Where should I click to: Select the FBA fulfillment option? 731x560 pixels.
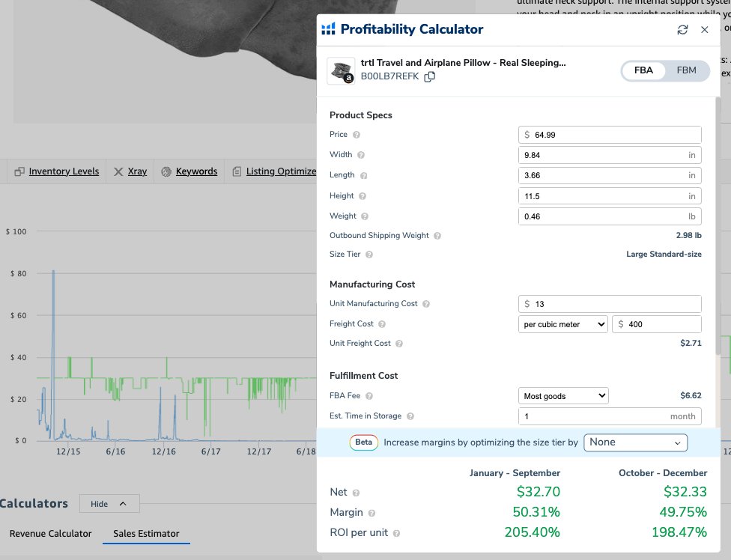pos(643,70)
